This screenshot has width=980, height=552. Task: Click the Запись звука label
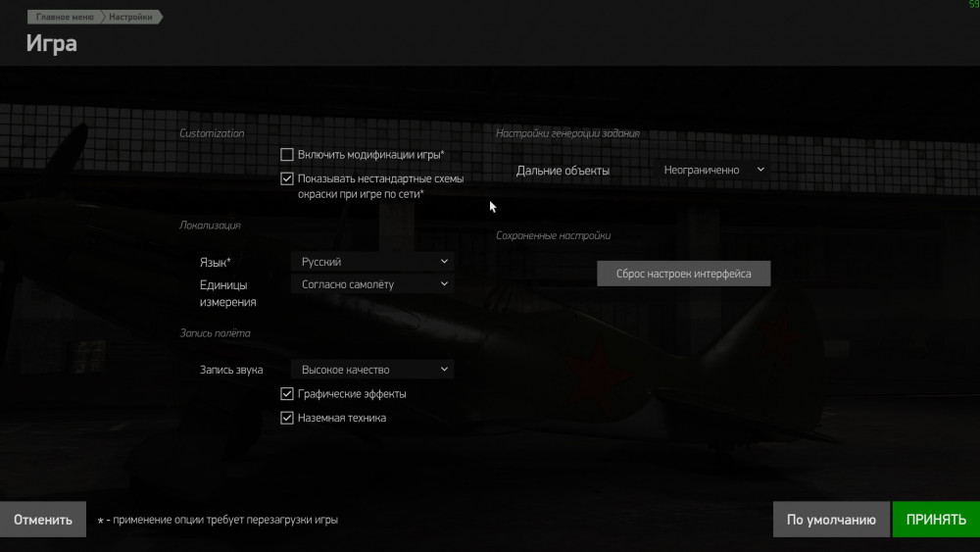pos(231,370)
